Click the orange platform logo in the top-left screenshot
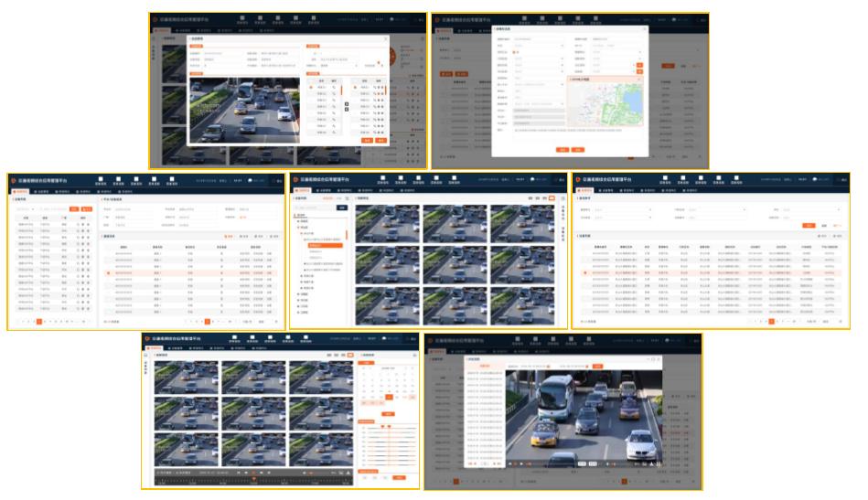Screen dimensions: 868x500 155,19
